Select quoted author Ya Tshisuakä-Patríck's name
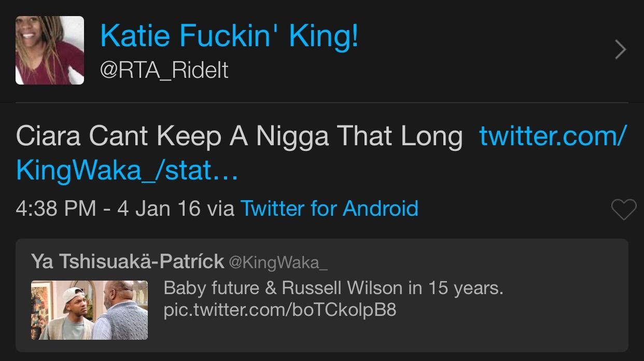Viewport: 644px width, 361px height. coord(128,261)
